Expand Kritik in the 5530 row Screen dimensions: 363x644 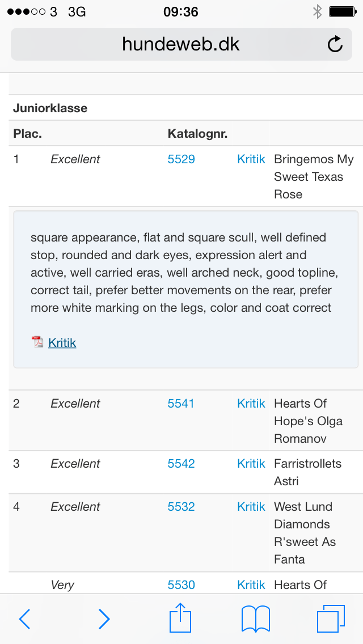point(251,585)
